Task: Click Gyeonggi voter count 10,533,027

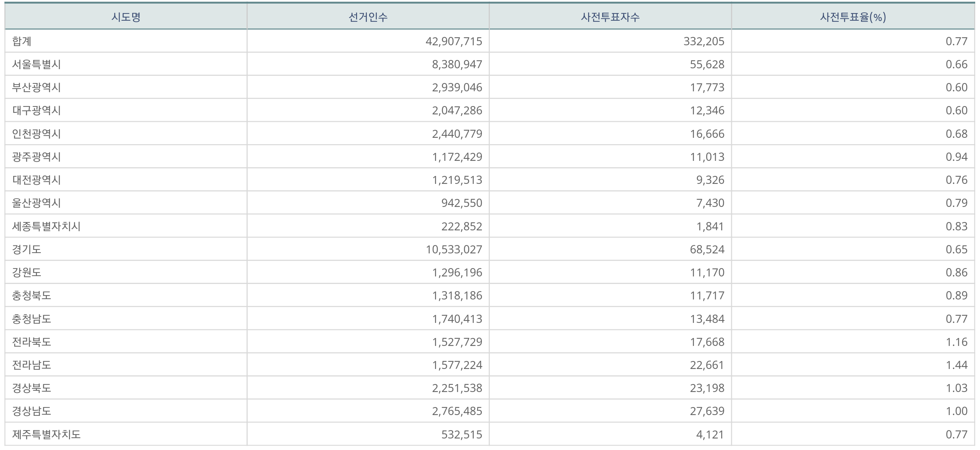Action: coord(454,249)
